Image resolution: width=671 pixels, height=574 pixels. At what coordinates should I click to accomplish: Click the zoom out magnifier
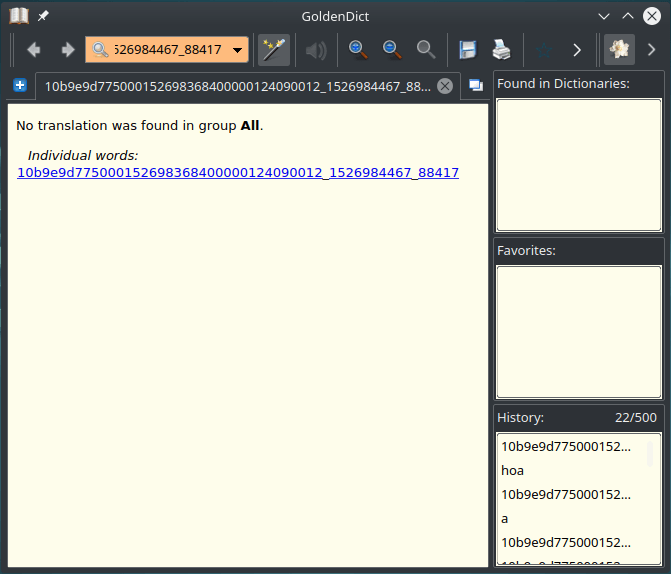click(x=392, y=50)
